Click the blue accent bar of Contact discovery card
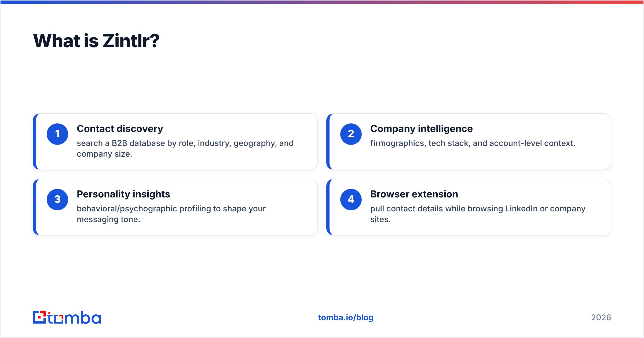The image size is (644, 338). coord(34,142)
